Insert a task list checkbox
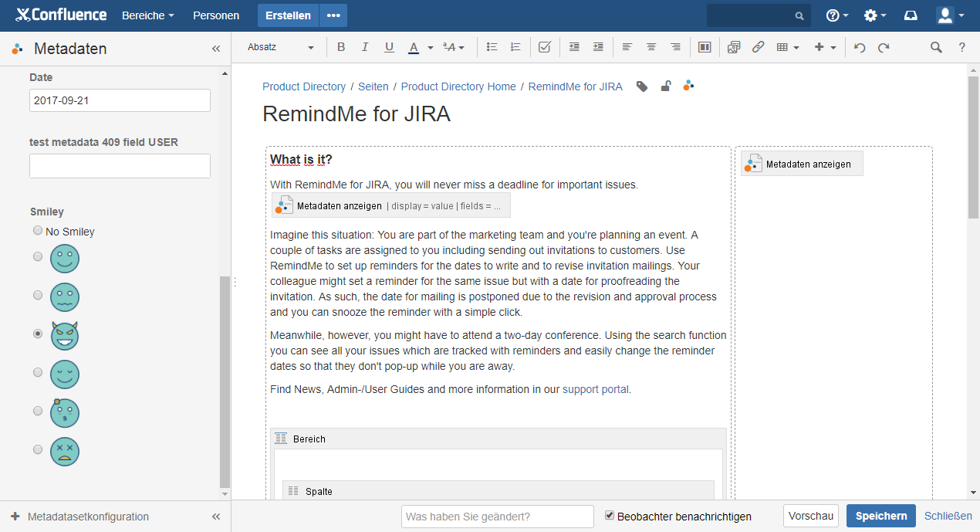Image resolution: width=980 pixels, height=532 pixels. pos(544,47)
